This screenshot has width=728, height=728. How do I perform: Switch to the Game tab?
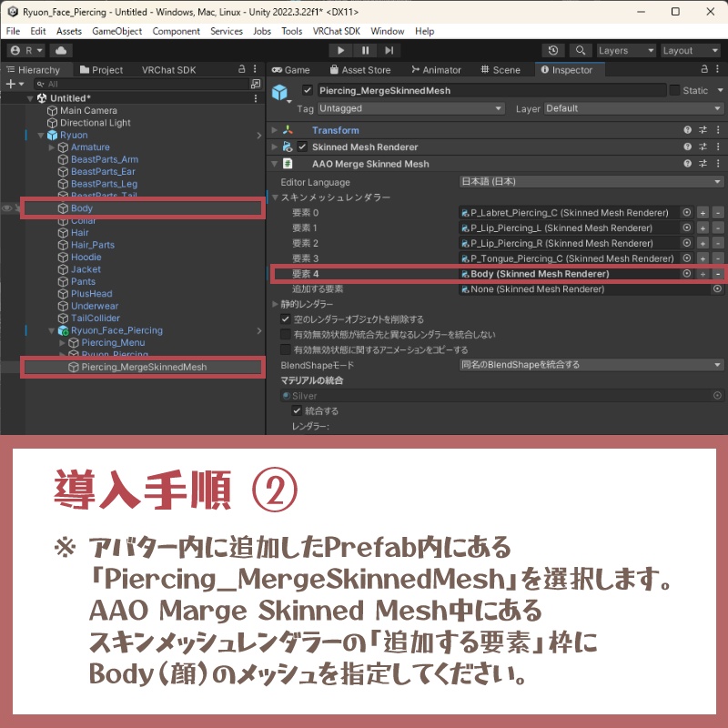tap(291, 70)
